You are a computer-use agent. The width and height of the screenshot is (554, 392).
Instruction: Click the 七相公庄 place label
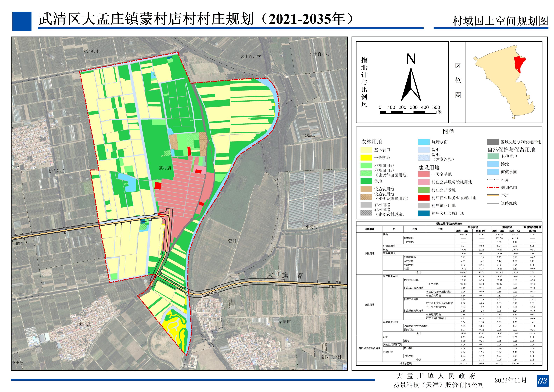click(56, 171)
